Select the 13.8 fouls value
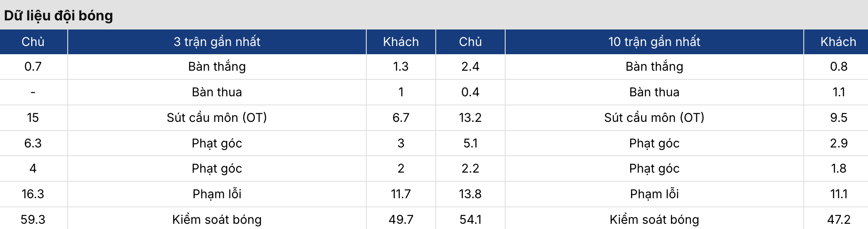 [x=470, y=194]
